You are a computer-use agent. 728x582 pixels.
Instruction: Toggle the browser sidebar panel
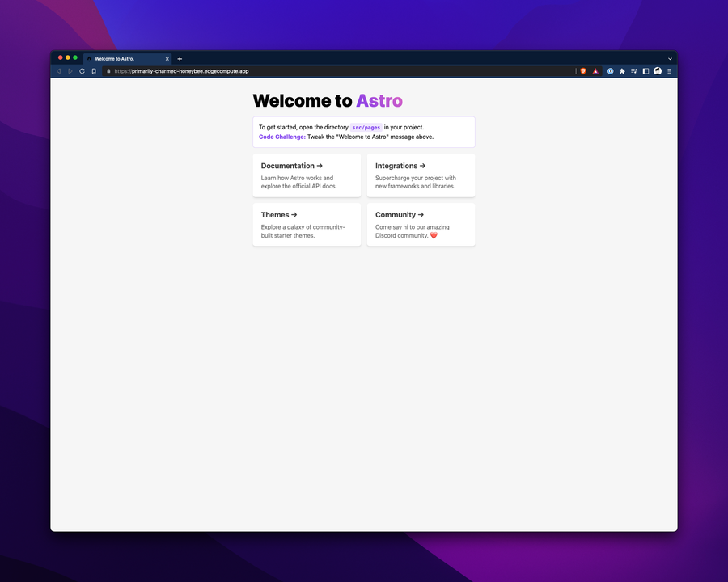(645, 71)
